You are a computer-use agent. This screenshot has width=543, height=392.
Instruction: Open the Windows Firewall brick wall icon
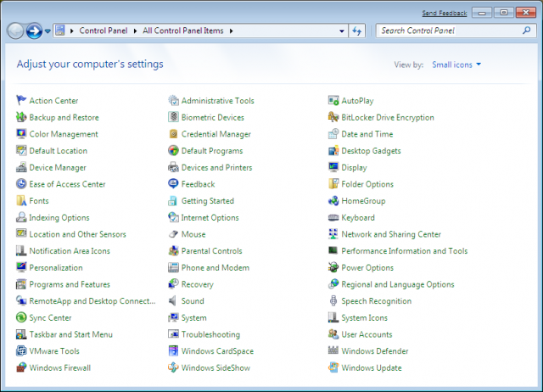pyautogui.click(x=21, y=367)
